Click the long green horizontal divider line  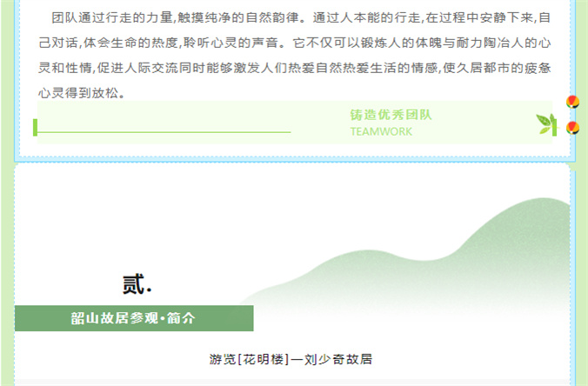(164, 132)
